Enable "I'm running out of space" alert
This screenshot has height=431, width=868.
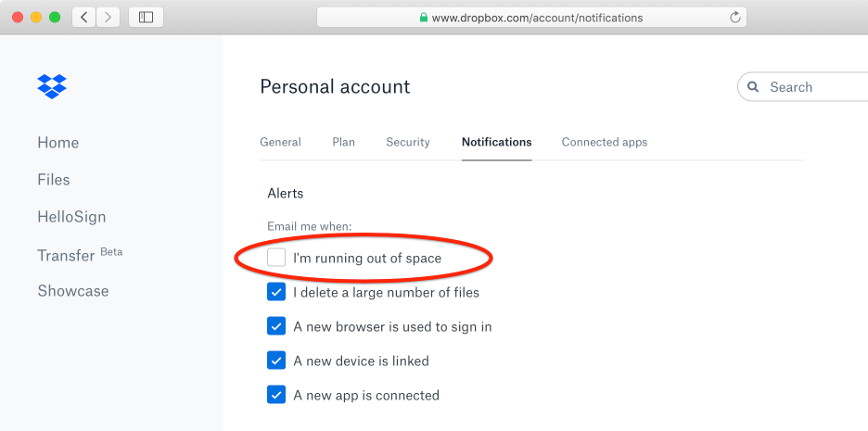276,258
